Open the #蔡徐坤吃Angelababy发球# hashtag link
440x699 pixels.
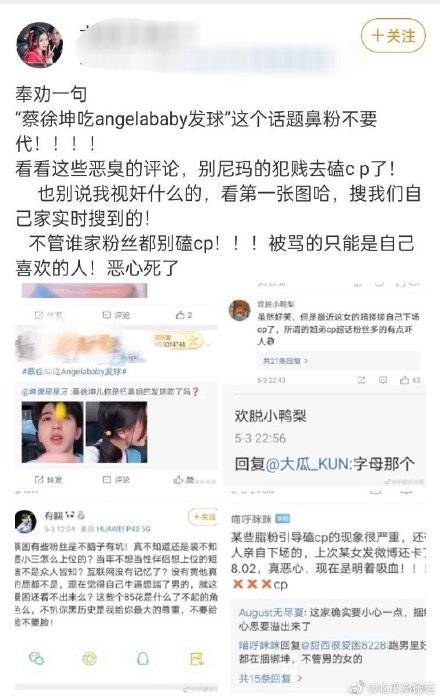[x=75, y=371]
